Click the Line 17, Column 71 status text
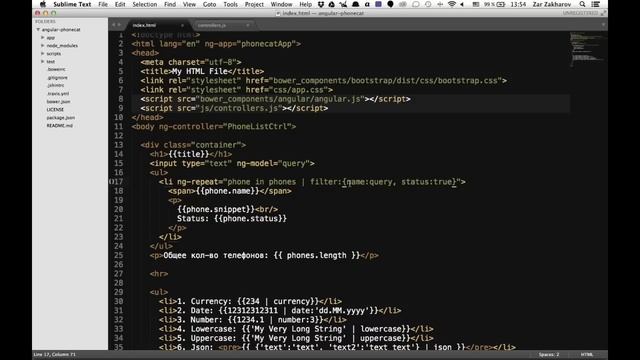Screen dimensions: 640x360 55,355
